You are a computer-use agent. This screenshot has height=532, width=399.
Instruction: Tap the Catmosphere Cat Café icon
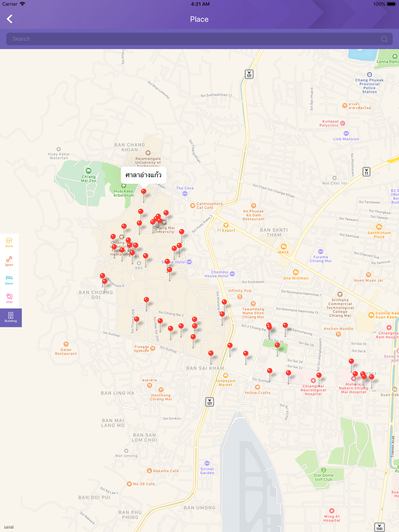click(x=192, y=206)
